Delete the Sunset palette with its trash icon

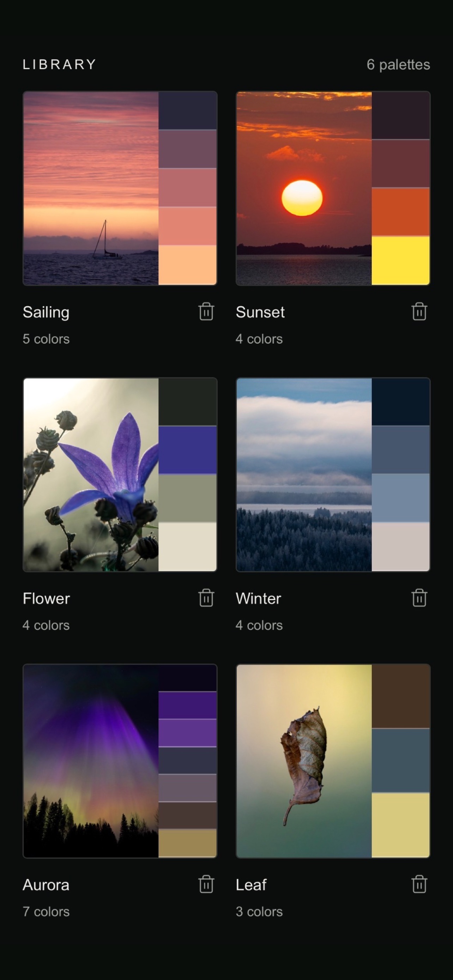point(419,311)
